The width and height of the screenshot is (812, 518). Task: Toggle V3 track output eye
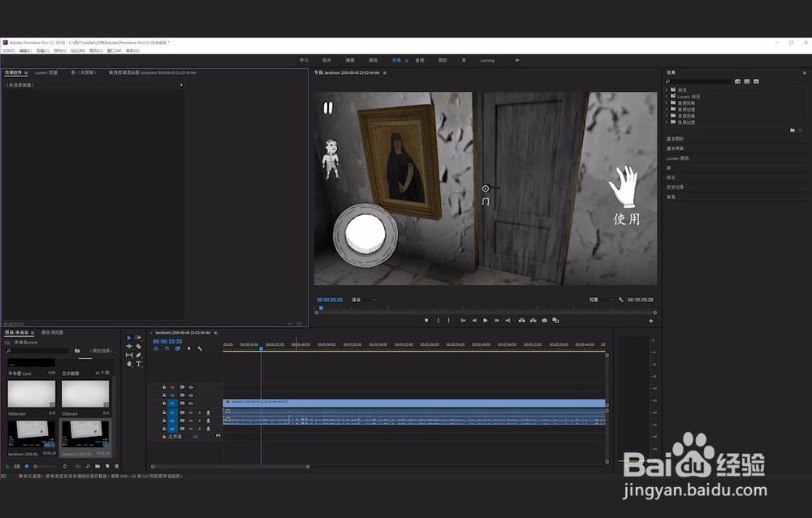tap(191, 387)
